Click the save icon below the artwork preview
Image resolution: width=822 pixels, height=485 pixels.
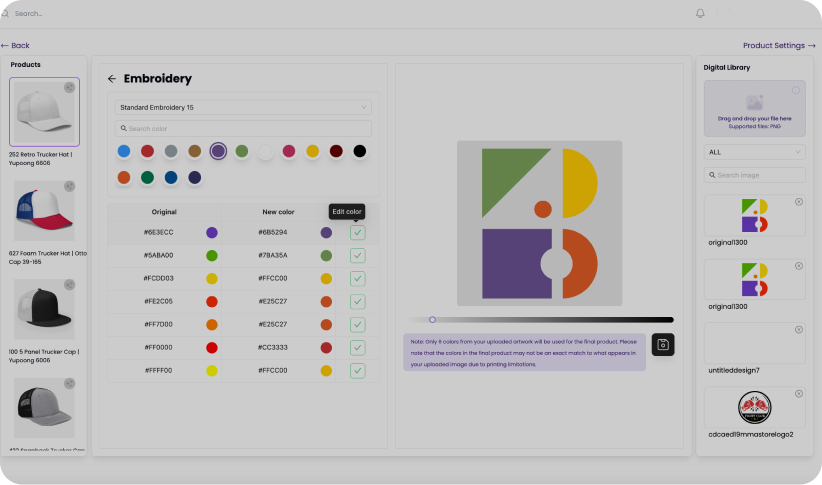[x=662, y=345]
